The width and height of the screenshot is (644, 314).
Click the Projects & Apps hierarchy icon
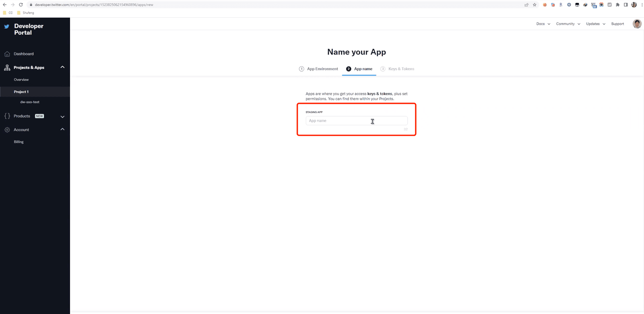[7, 68]
